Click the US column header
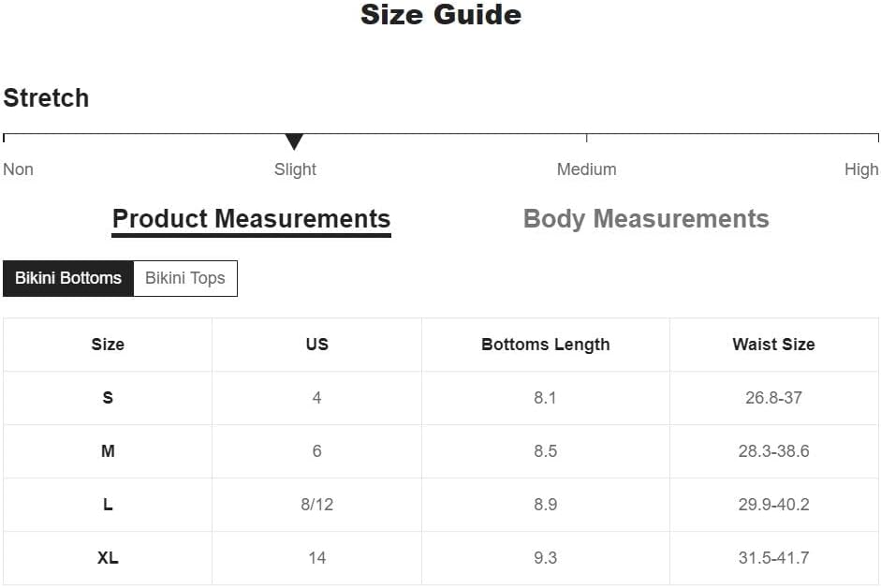Screen dimensions: 881x588 click(316, 344)
